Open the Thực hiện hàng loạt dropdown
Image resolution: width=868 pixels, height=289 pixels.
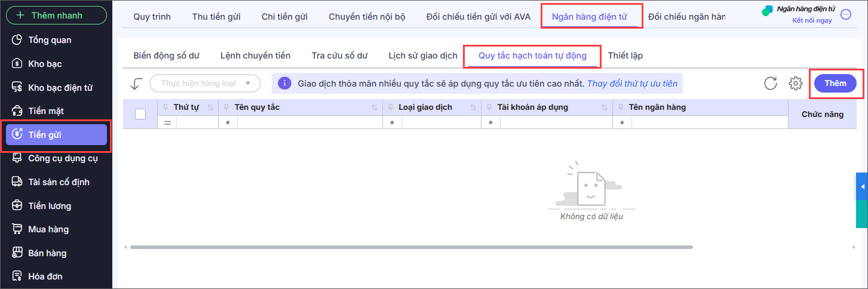tap(205, 84)
